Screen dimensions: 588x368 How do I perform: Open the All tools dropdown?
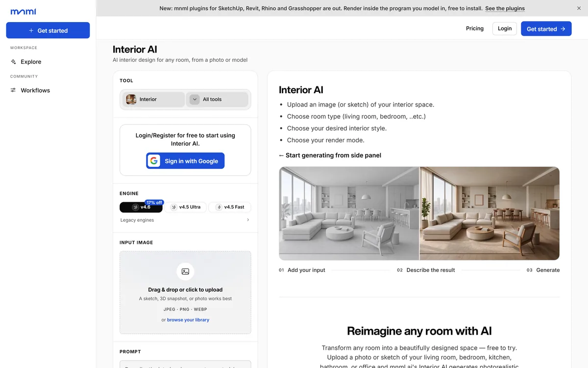pos(217,99)
